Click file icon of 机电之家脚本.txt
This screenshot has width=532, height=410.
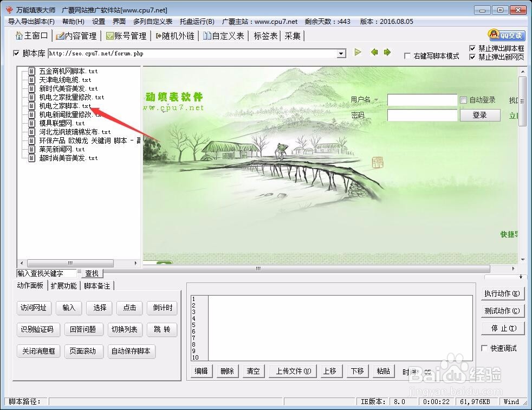pyautogui.click(x=31, y=106)
